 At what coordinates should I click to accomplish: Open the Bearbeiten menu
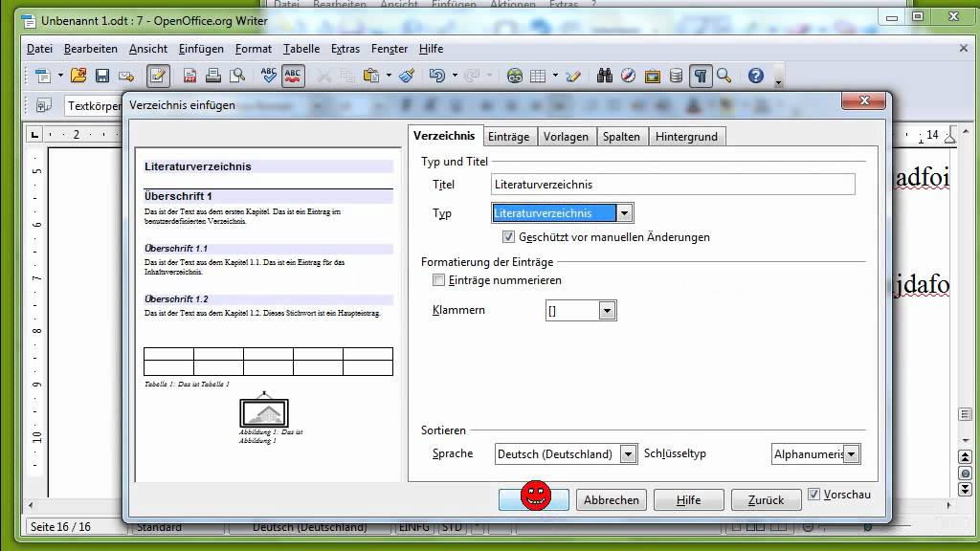[91, 49]
